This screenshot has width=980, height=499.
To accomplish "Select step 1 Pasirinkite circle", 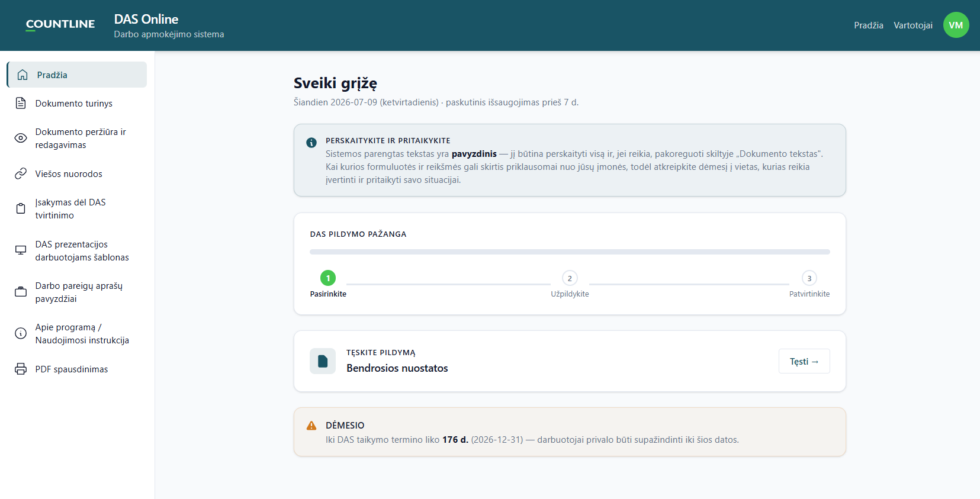I will point(328,278).
